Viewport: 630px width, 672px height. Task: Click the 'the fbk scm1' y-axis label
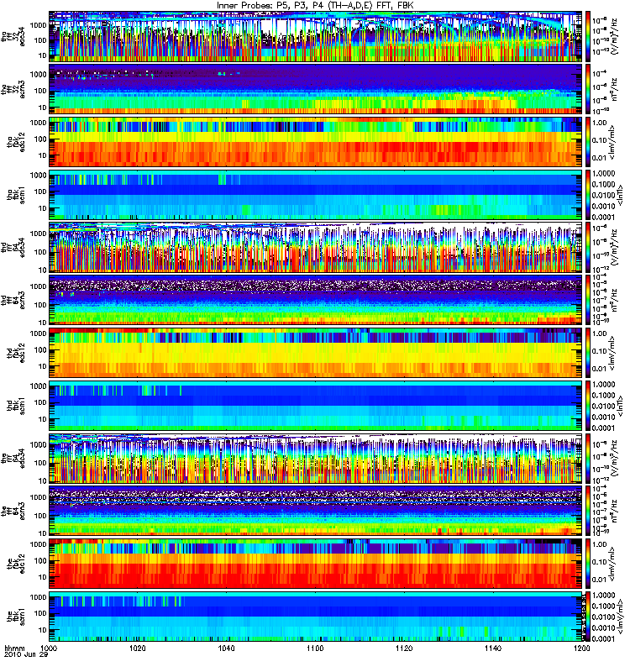click(x=16, y=617)
